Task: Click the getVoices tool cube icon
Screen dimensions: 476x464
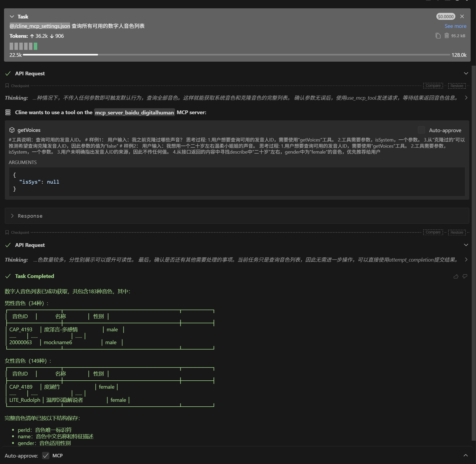Action: tap(12, 130)
